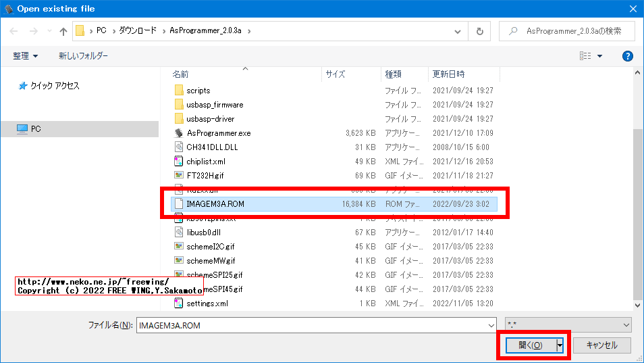This screenshot has width=644, height=363.
Task: Select the usbasp-driver folder icon
Action: 179,118
